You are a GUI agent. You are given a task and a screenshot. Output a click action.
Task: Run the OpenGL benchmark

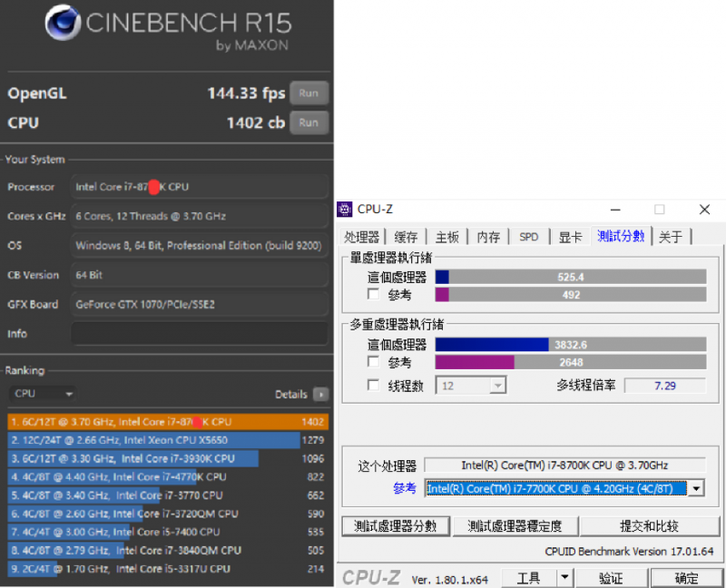click(309, 93)
